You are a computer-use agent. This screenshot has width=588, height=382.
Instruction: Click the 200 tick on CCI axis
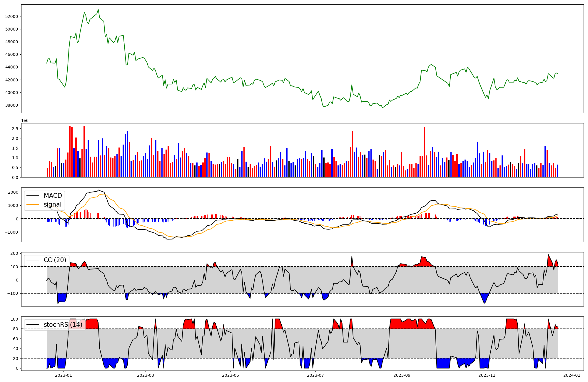15,253
